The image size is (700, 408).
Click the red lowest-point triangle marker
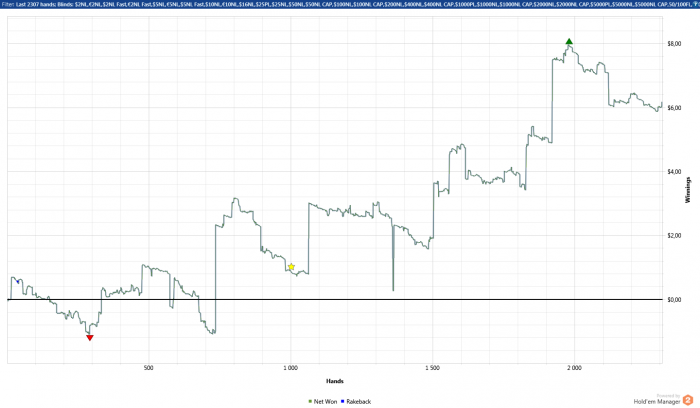click(x=90, y=338)
